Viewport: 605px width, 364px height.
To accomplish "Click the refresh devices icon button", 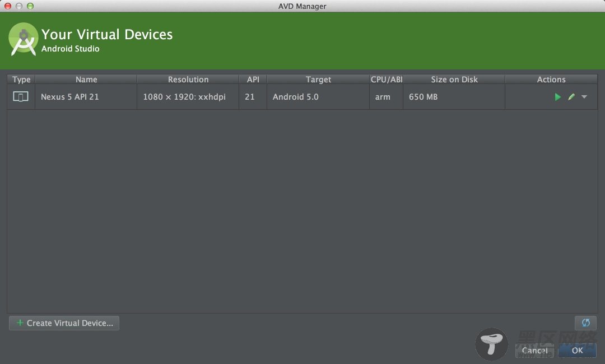I will pyautogui.click(x=586, y=323).
